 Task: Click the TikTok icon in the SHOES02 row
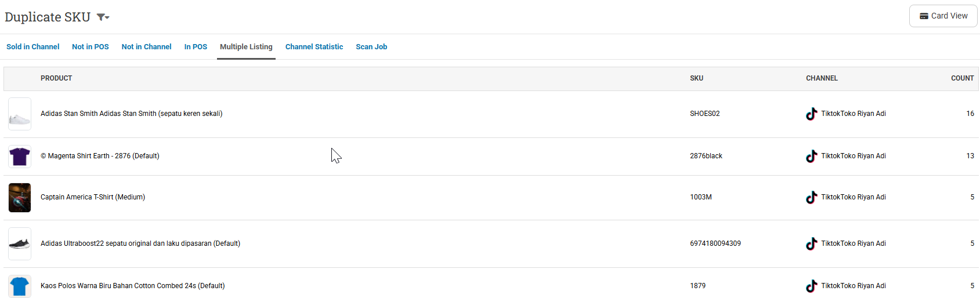pos(811,114)
